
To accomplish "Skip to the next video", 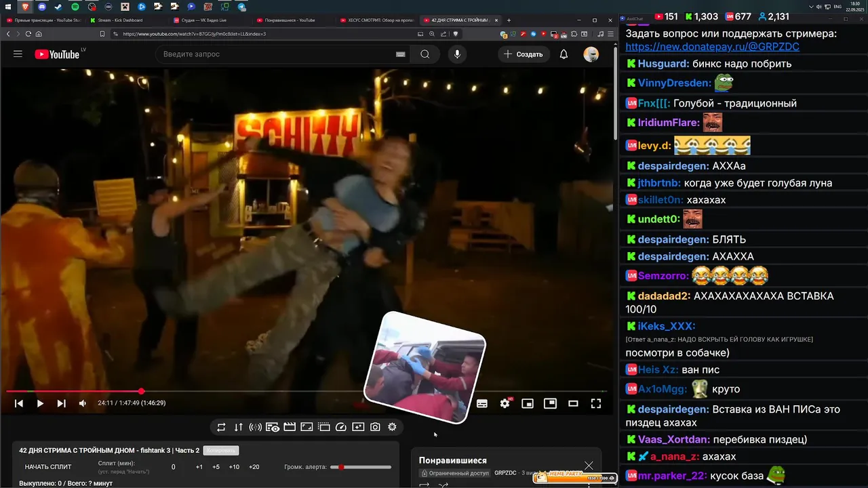I will (61, 403).
